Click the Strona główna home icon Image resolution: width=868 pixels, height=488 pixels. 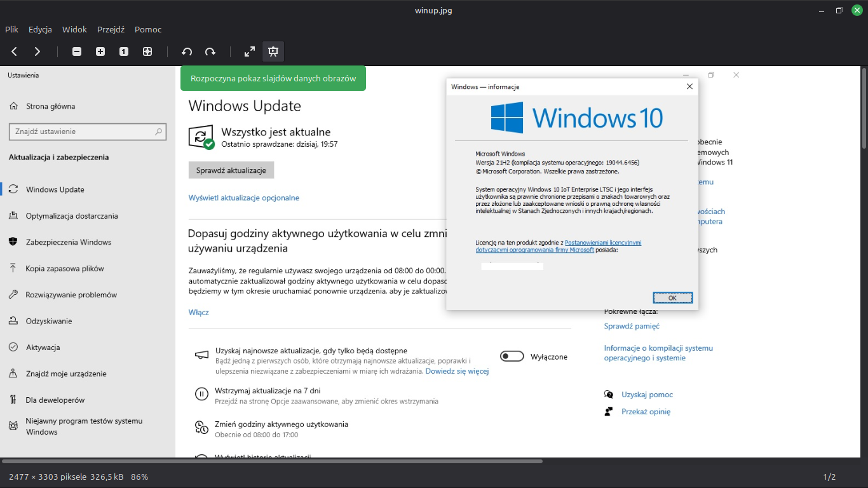point(13,106)
